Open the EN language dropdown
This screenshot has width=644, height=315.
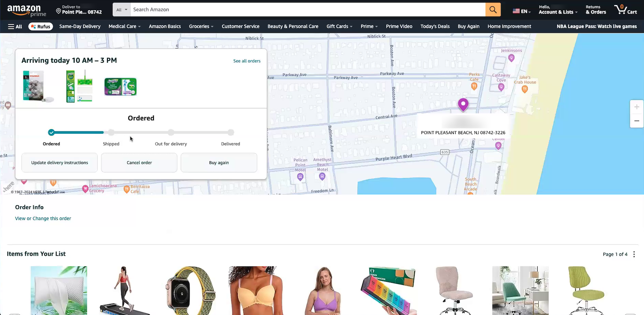[522, 11]
